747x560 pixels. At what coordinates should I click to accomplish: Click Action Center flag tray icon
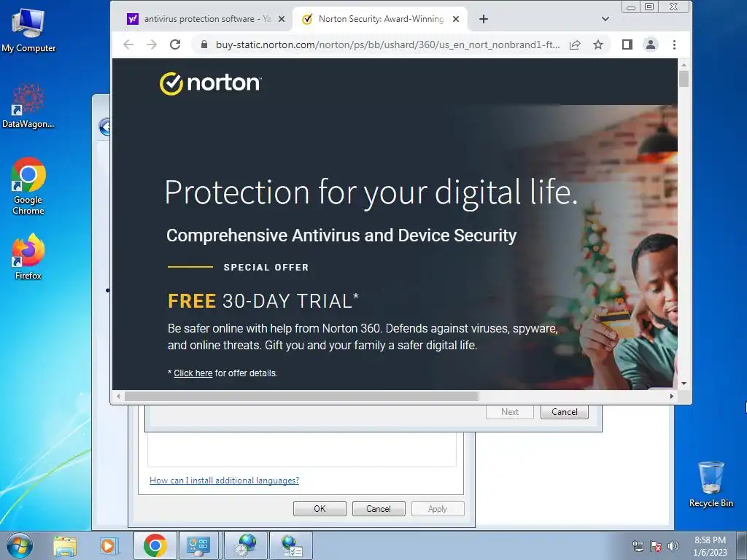(656, 546)
